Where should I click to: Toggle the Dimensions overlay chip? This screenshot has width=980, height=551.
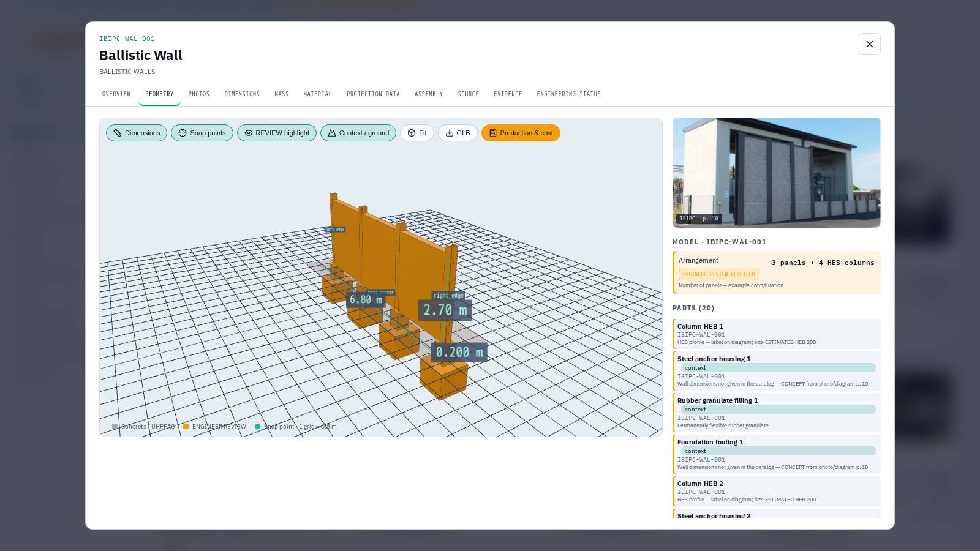(137, 133)
